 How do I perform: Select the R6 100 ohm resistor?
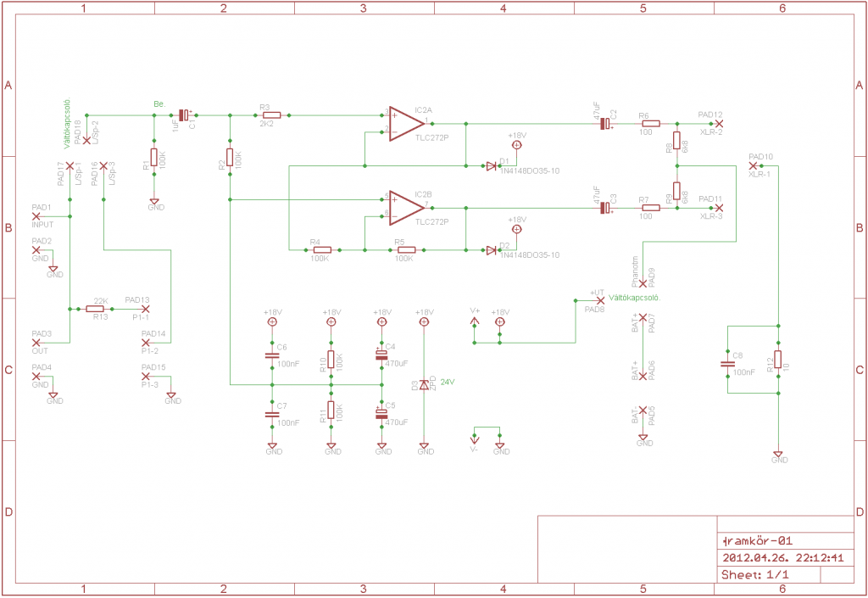651,124
